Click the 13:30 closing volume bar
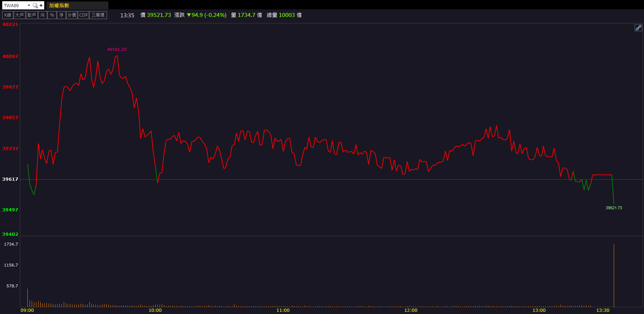The image size is (644, 314). (x=614, y=275)
